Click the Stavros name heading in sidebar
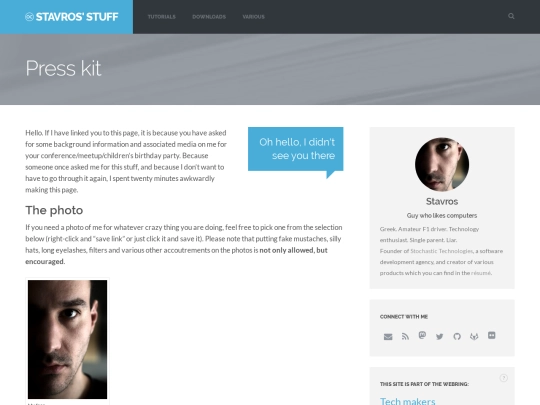Screen dimensions: 540x405 pos(442,201)
